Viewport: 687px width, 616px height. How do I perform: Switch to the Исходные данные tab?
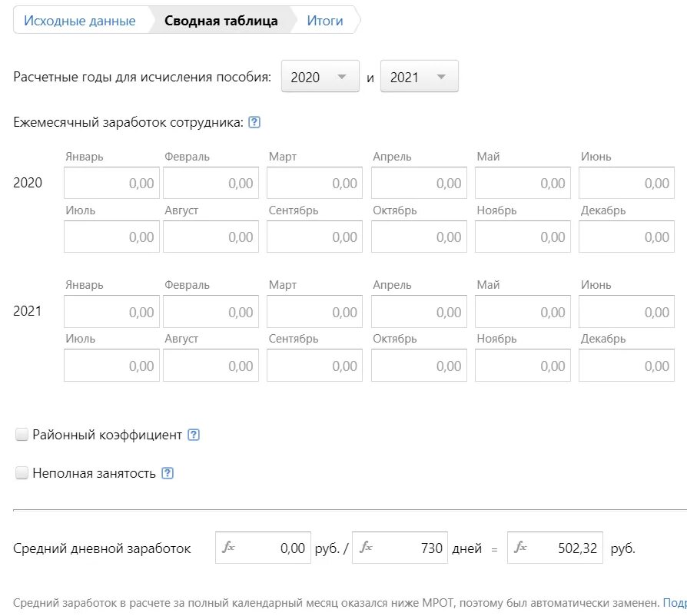pos(80,21)
